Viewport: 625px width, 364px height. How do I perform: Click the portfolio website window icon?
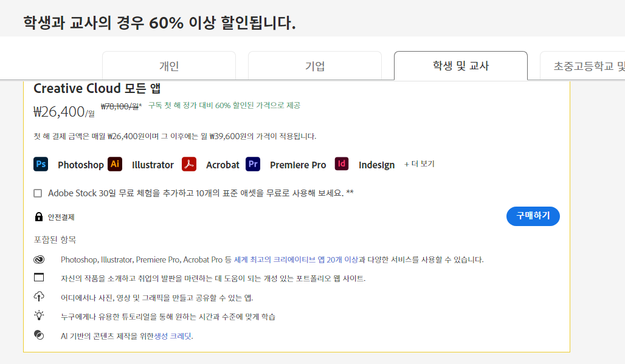tap(39, 277)
